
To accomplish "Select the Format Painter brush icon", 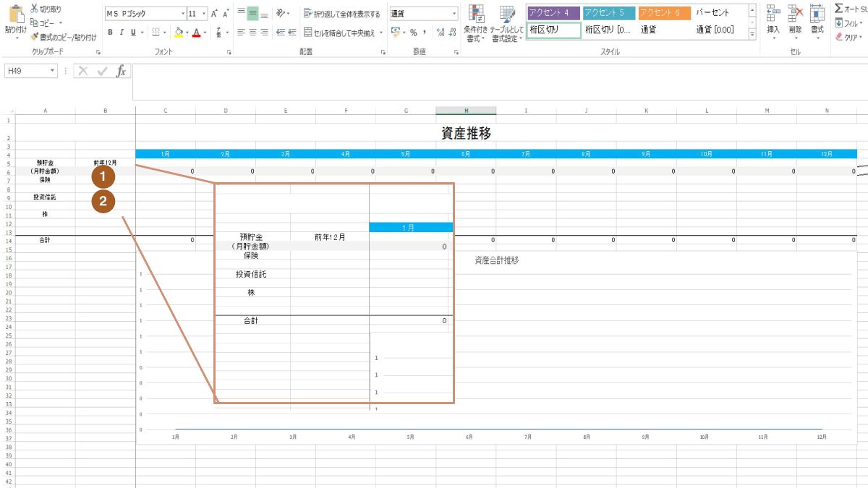I will [x=35, y=36].
